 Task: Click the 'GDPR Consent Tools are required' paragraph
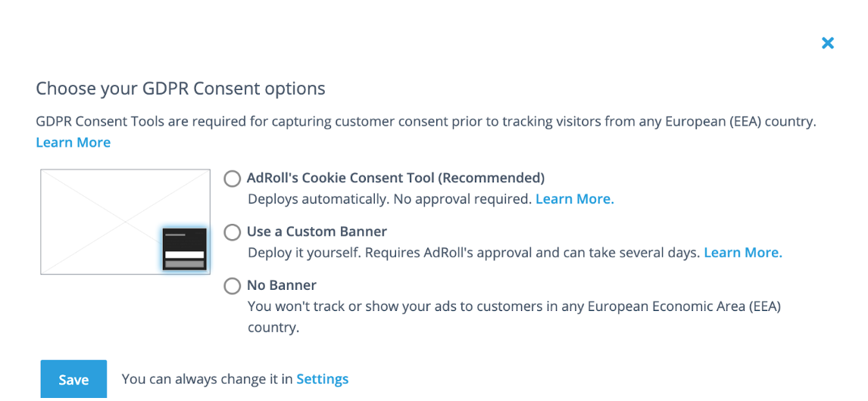426,121
